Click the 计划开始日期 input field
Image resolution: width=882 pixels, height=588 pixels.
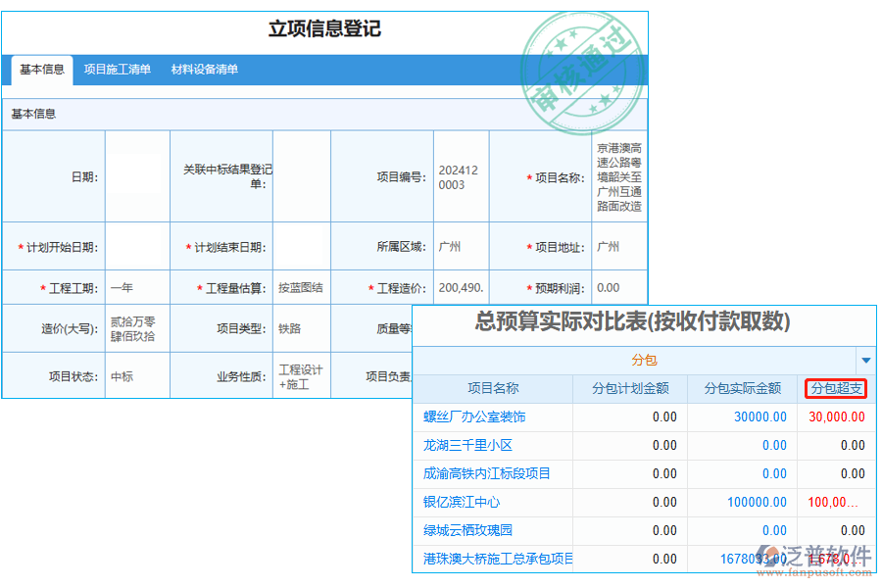[136, 247]
